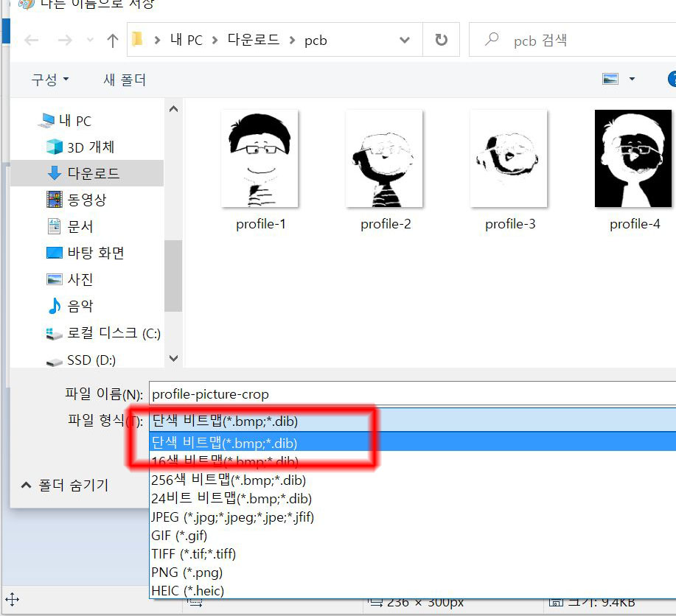
Task: Select pcb in the address breadcrumb
Action: click(x=316, y=41)
